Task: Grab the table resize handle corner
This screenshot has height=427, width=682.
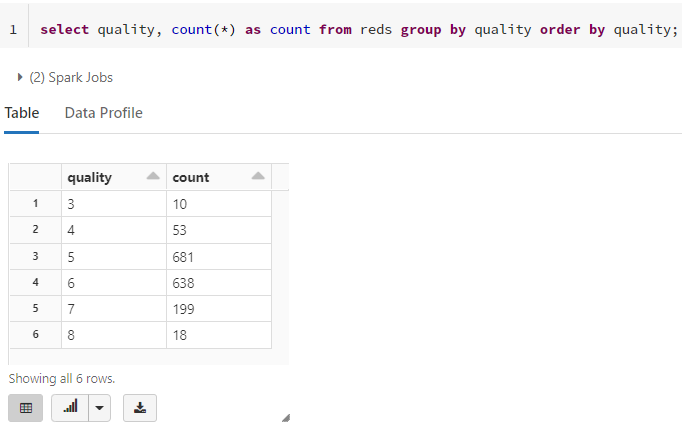Action: point(286,418)
